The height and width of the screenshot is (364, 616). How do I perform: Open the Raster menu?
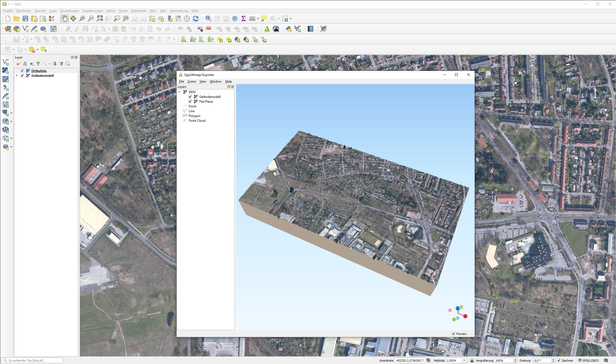click(123, 11)
